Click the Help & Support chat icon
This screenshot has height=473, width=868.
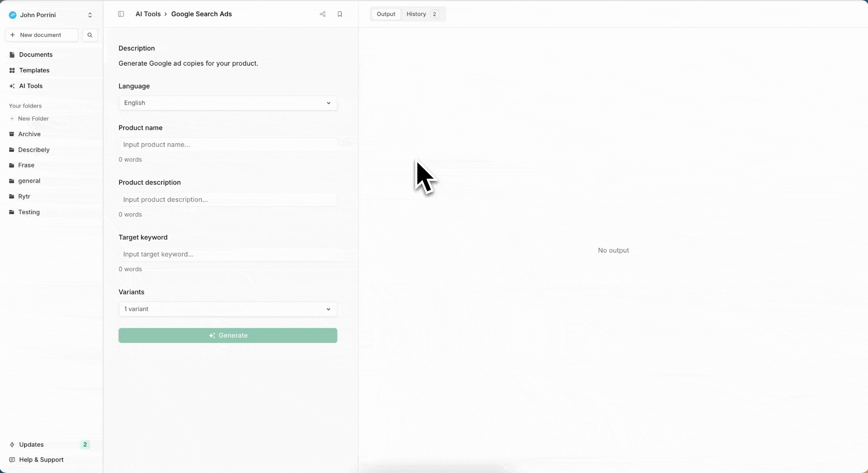(x=12, y=460)
